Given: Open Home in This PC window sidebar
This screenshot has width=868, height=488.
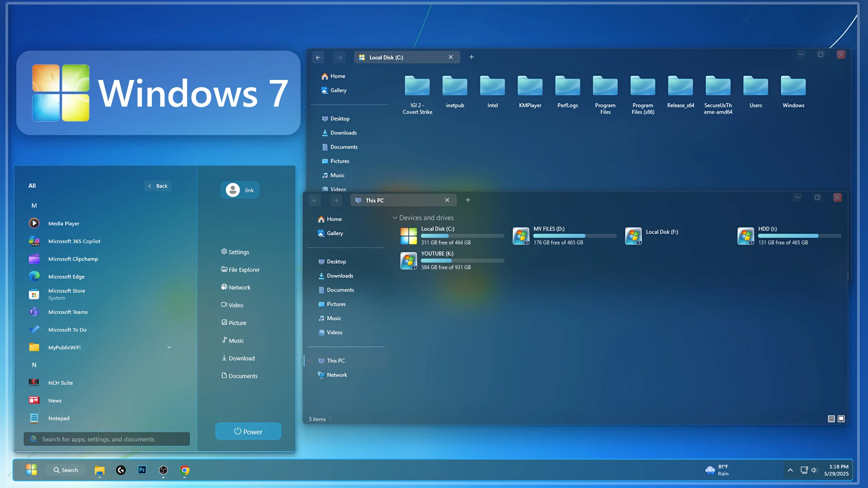Looking at the screenshot, I should [x=330, y=219].
